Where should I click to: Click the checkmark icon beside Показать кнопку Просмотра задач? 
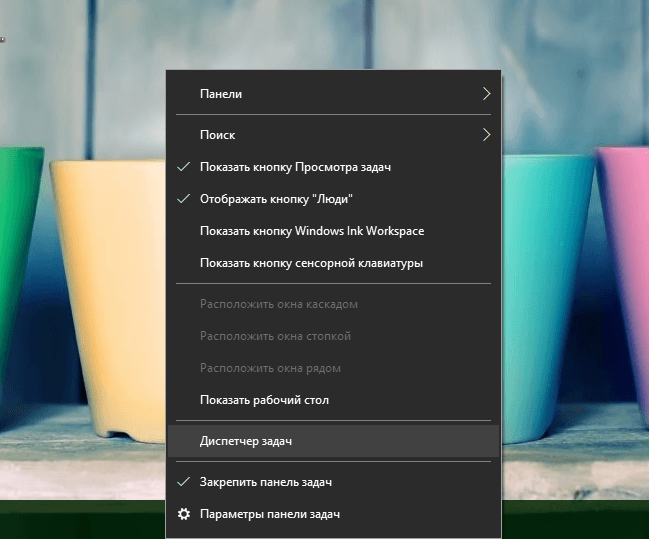(x=183, y=167)
